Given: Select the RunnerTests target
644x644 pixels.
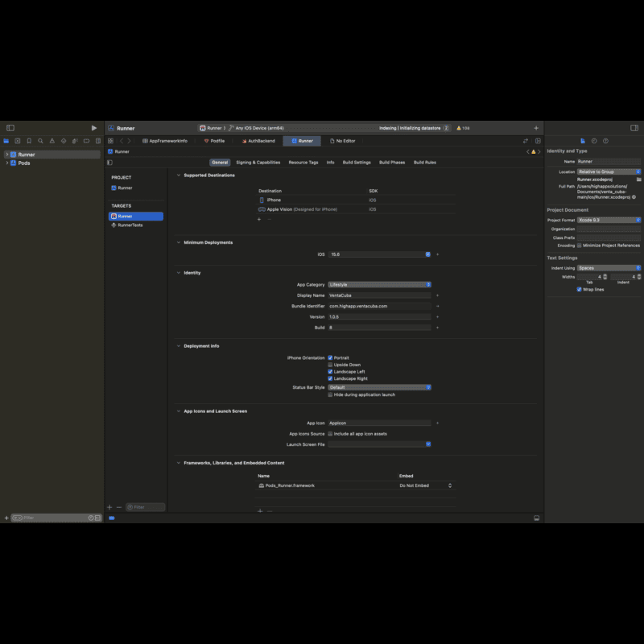Looking at the screenshot, I should pos(130,225).
